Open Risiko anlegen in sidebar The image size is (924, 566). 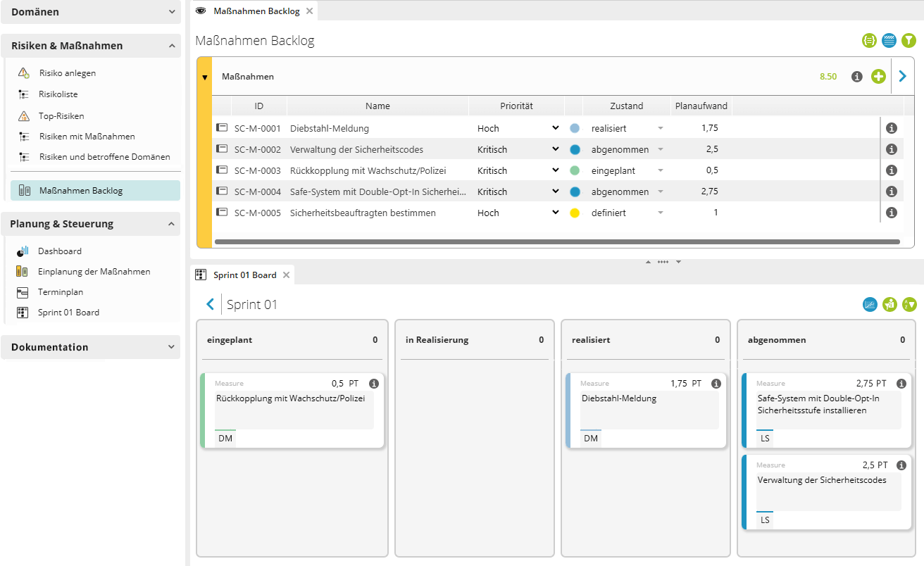tap(67, 73)
